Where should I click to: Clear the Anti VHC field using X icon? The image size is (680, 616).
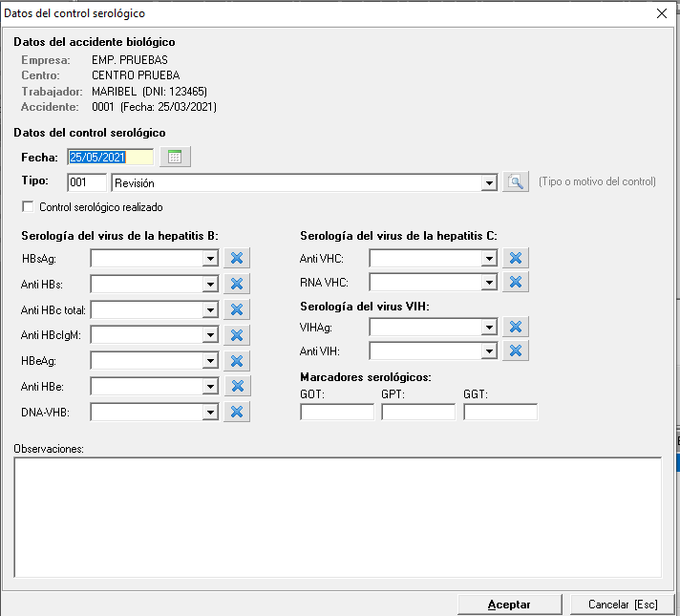pyautogui.click(x=516, y=258)
